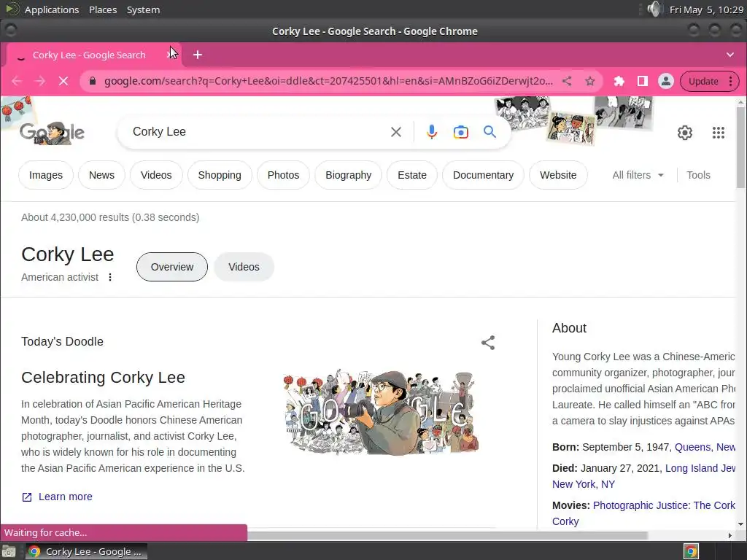Filter results by Videos chip

tap(156, 175)
